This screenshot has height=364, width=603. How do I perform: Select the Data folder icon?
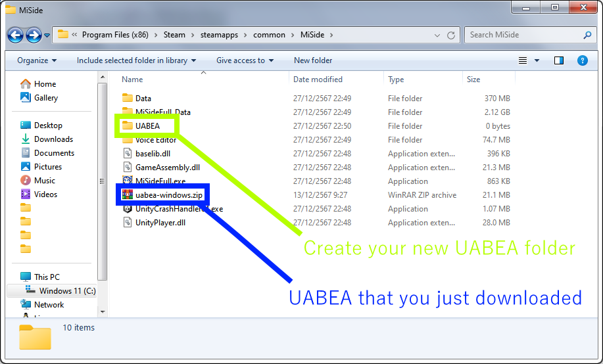pyautogui.click(x=128, y=98)
